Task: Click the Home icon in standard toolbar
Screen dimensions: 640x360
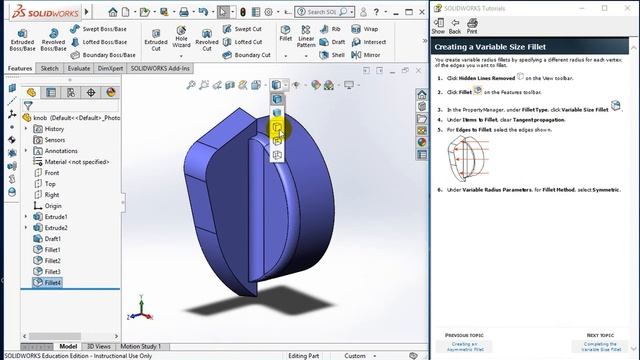Action: tap(113, 12)
